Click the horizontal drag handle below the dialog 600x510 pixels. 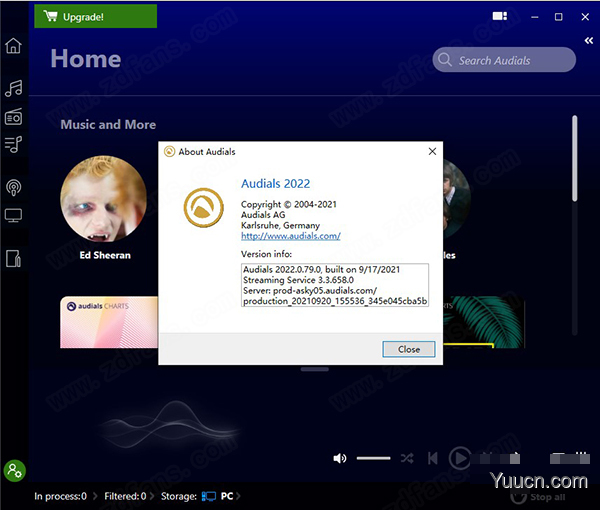click(315, 369)
